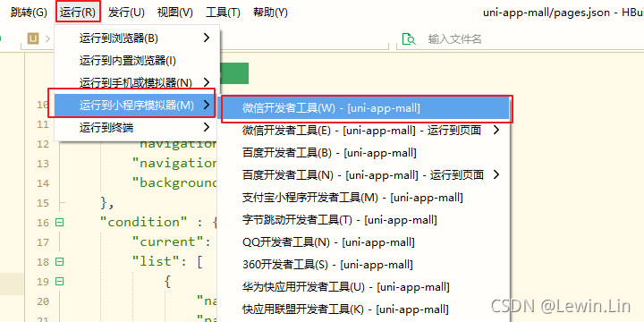
Task: Collapse the code fold at line 18
Action: coord(60,261)
